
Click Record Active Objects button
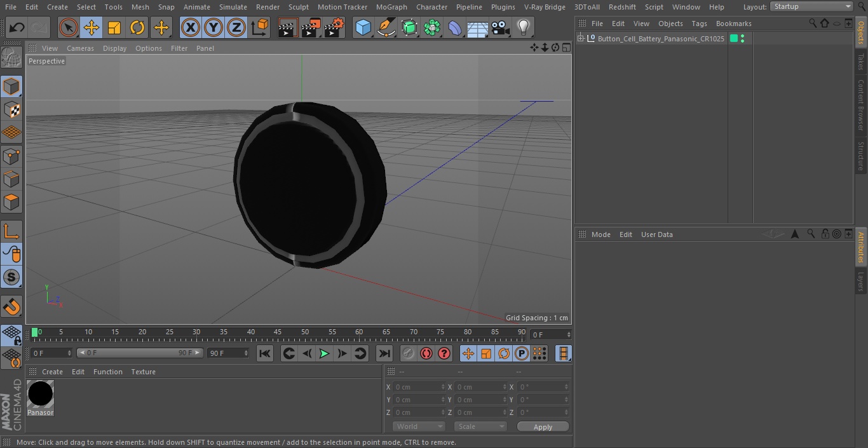coord(409,353)
